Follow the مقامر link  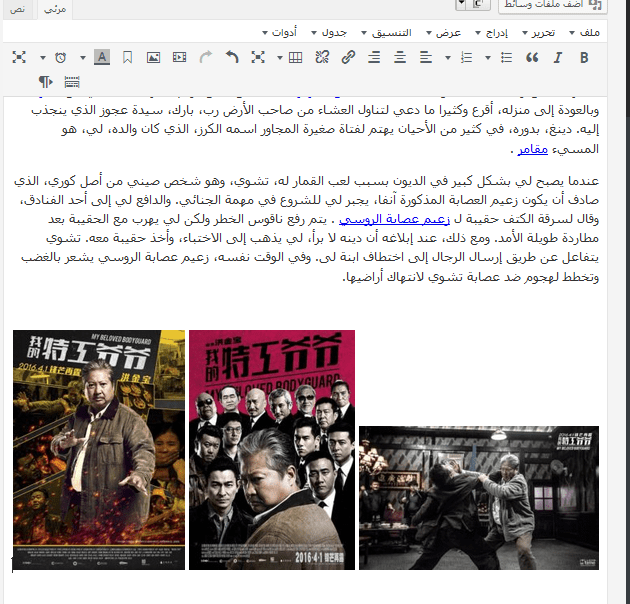click(532, 149)
